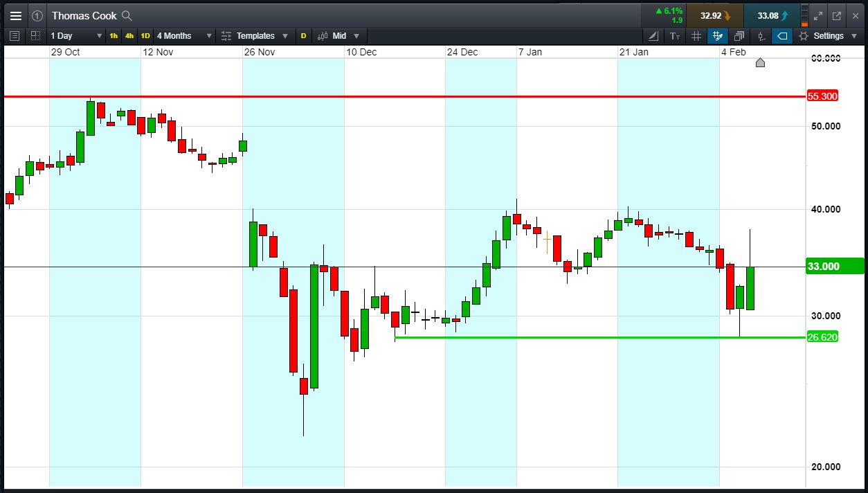Toggle the grid lines hash icon

pos(696,36)
